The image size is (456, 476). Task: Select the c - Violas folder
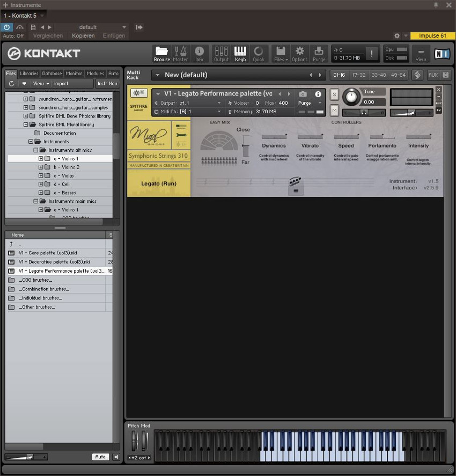(64, 176)
